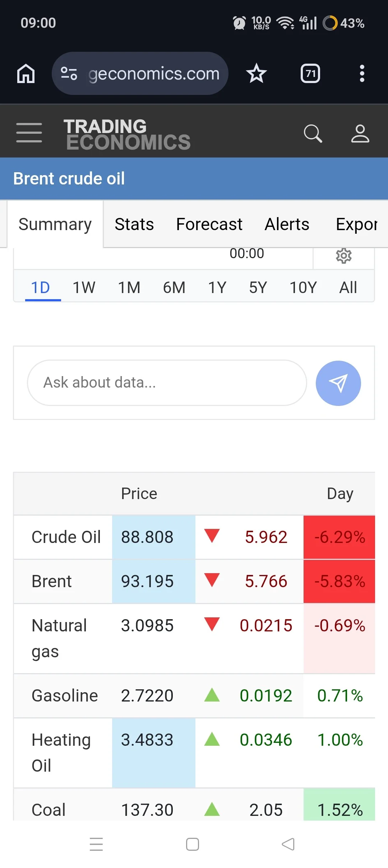The width and height of the screenshot is (388, 868).
Task: Switch to the Stats tab
Action: [x=134, y=224]
